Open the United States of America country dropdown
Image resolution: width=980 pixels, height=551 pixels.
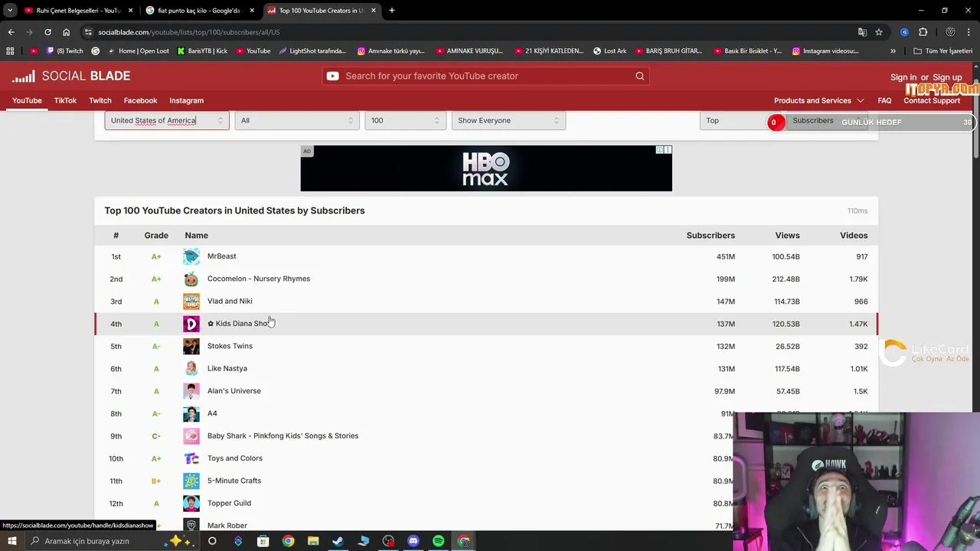tap(167, 120)
